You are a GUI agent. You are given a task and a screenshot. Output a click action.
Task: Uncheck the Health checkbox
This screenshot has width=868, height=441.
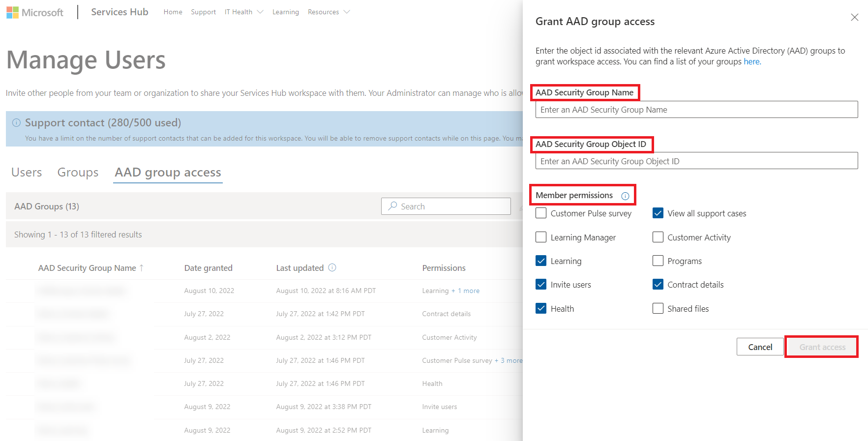click(541, 308)
